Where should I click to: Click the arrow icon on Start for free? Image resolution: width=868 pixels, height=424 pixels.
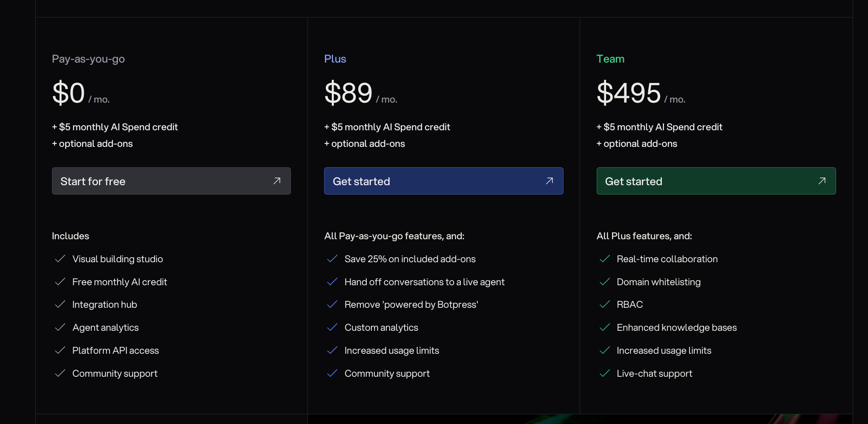(277, 181)
